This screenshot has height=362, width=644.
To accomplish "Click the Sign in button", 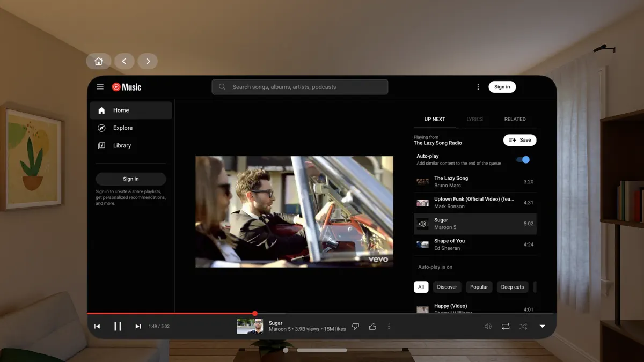I will tap(501, 86).
